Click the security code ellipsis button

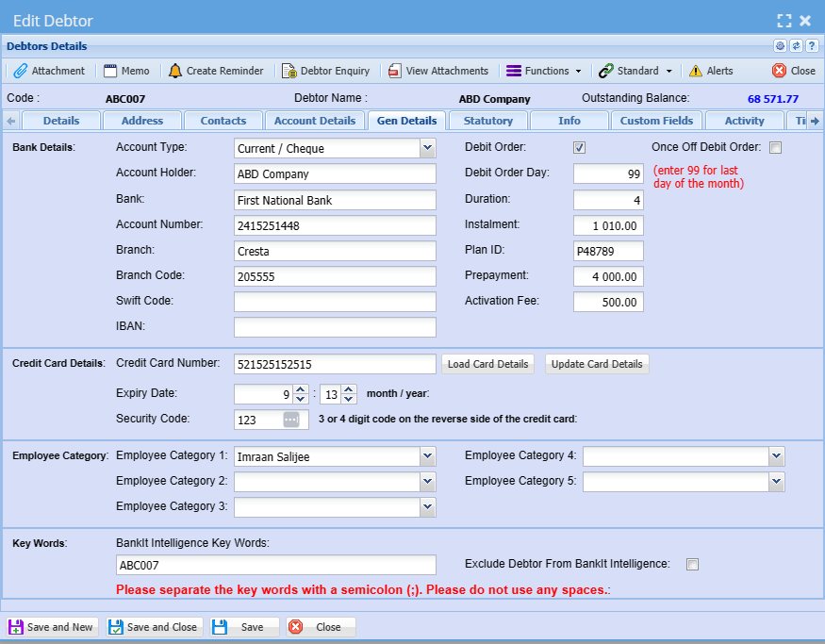tap(290, 420)
